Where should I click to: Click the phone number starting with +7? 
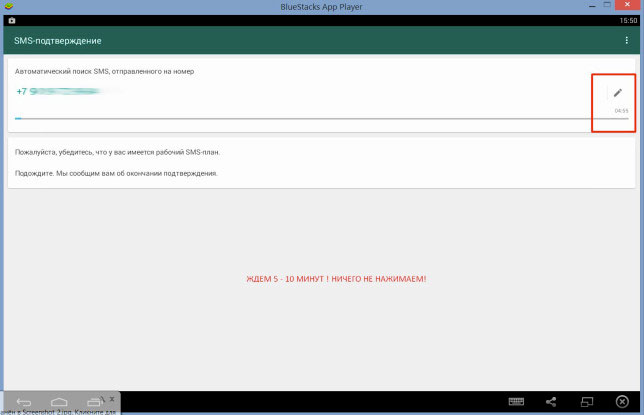click(58, 91)
